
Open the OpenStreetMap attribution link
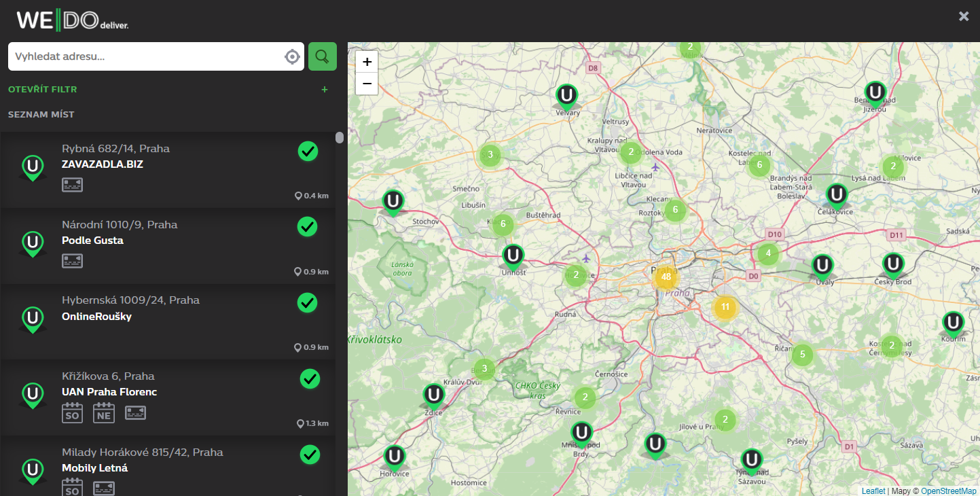pyautogui.click(x=947, y=490)
